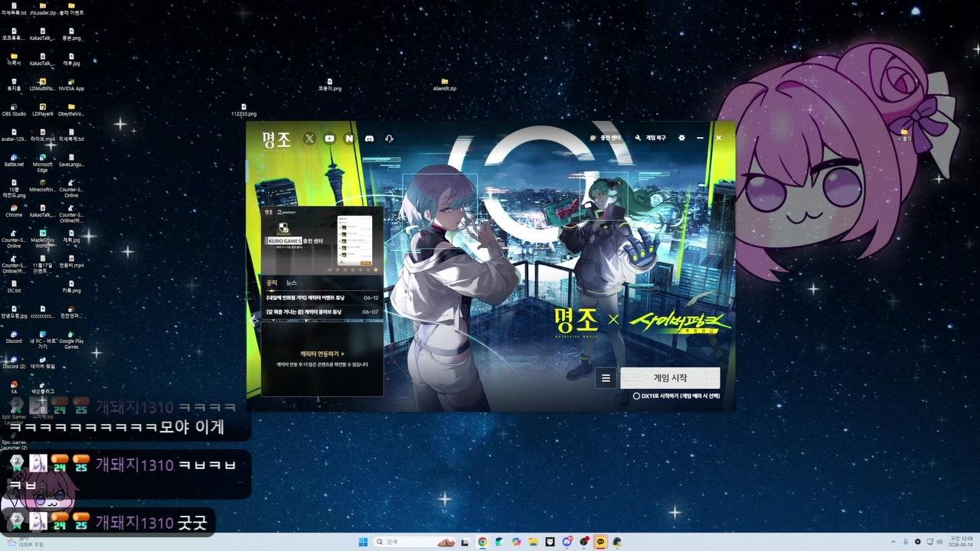Image resolution: width=980 pixels, height=551 pixels.
Task: Select the 휴지통 recycle bin icon
Action: coord(14,83)
